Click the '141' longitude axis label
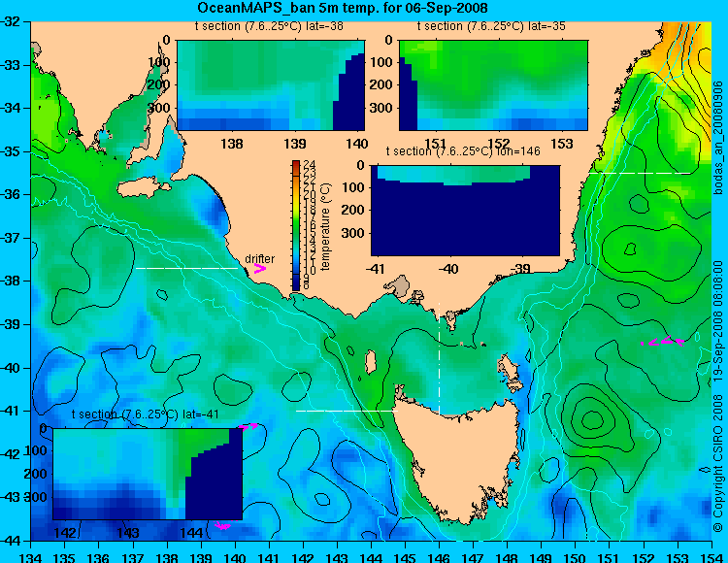728x563 pixels. pos(269,557)
